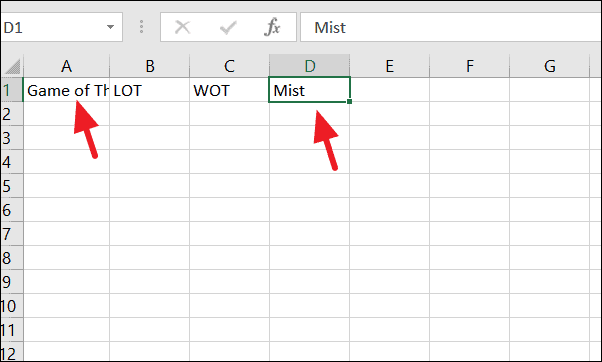602x362 pixels.
Task: Click the Name Box showing D1
Action: 61,27
